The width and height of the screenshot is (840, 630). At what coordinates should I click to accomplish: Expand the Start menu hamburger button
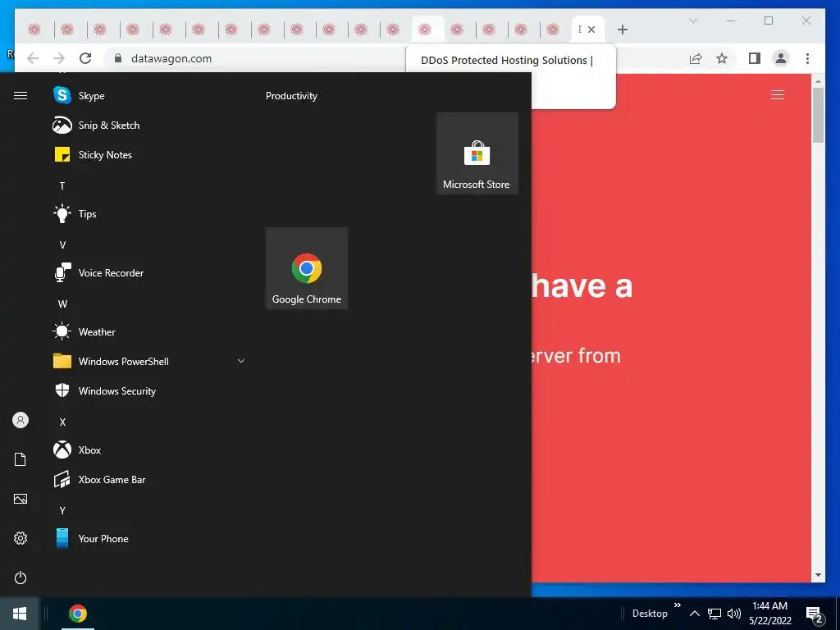[21, 95]
